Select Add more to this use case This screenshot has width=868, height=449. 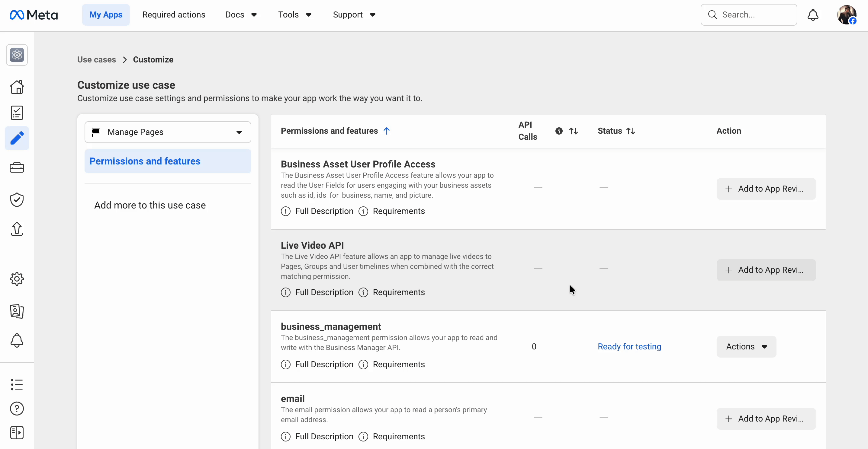coord(150,205)
